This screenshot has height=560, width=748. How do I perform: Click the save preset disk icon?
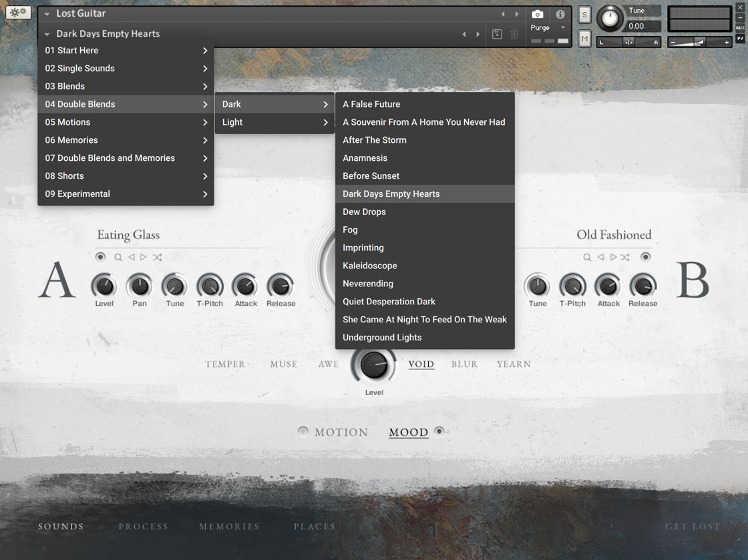click(x=497, y=34)
